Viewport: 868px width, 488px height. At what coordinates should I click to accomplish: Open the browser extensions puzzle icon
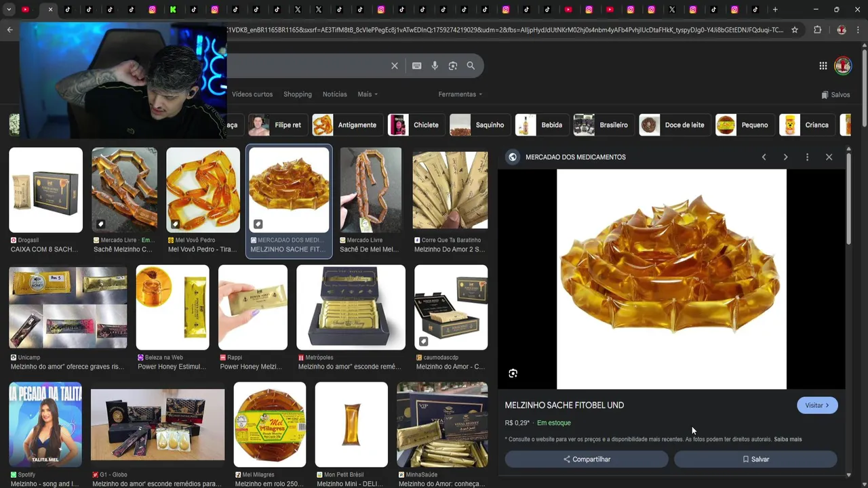coord(817,30)
